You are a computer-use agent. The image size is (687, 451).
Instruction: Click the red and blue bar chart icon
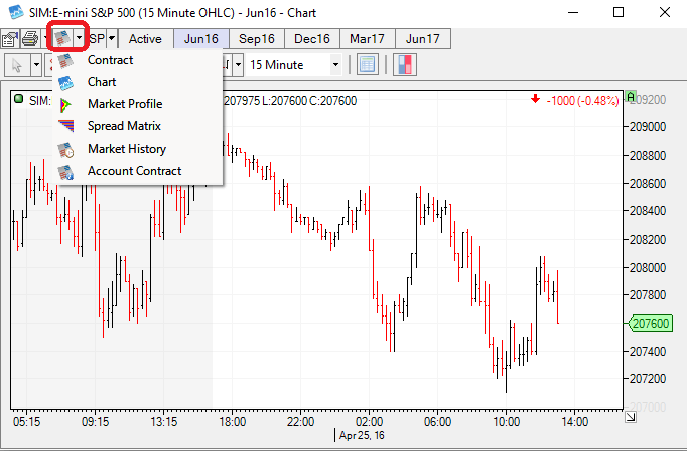pos(405,65)
